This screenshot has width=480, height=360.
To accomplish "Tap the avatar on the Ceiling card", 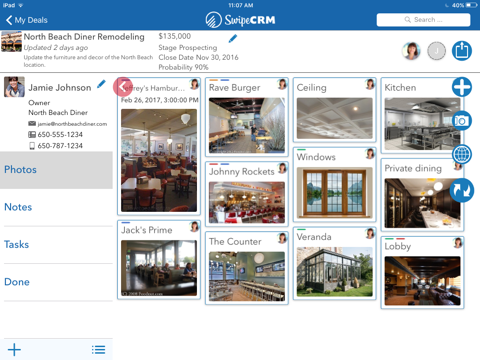I will pyautogui.click(x=370, y=84).
